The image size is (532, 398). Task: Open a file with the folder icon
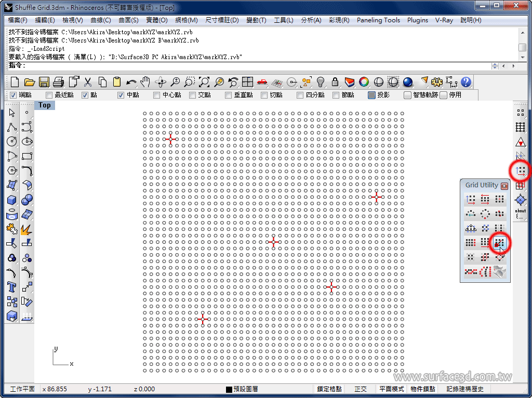click(x=30, y=82)
